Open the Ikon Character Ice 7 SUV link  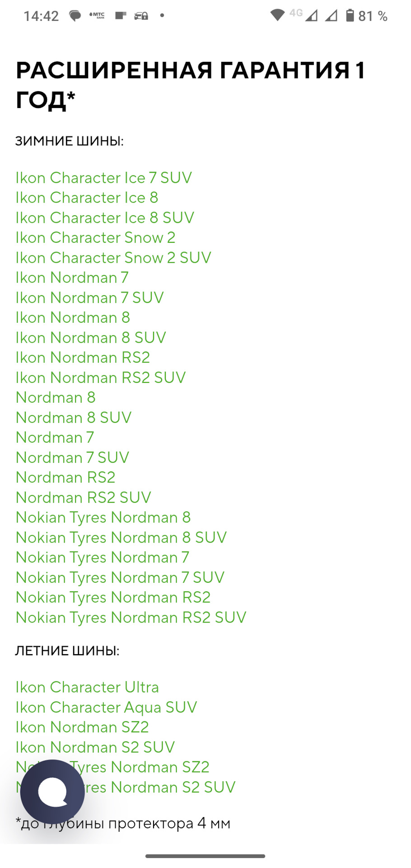(x=103, y=178)
